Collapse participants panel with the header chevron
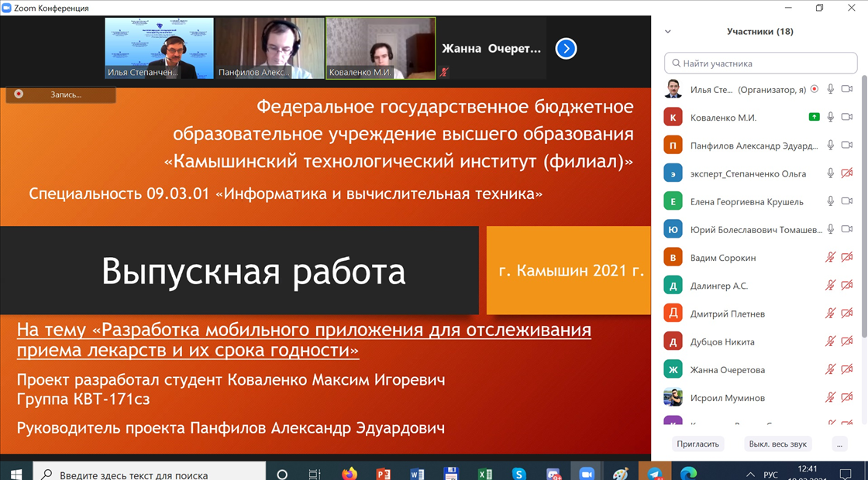Image resolution: width=868 pixels, height=480 pixels. coord(668,32)
